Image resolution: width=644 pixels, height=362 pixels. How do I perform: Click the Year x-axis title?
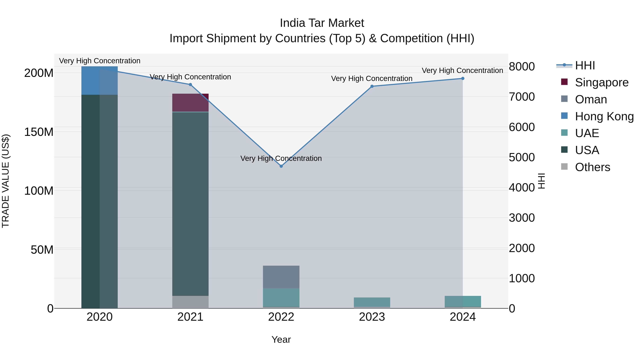(x=281, y=339)
